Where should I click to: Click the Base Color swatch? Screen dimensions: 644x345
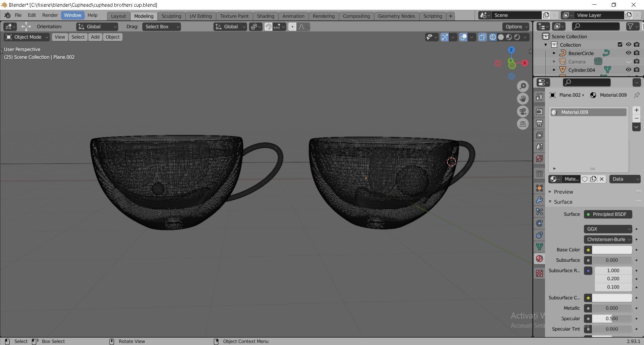point(612,250)
